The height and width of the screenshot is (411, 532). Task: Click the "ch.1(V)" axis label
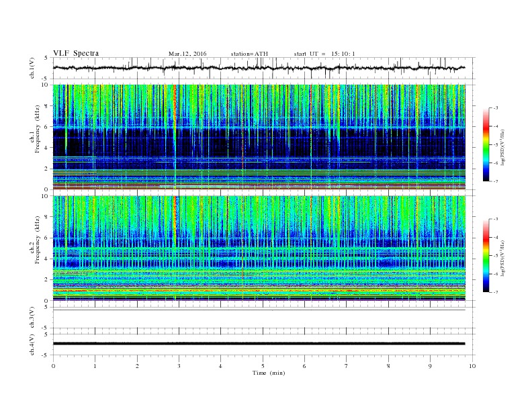coord(32,68)
